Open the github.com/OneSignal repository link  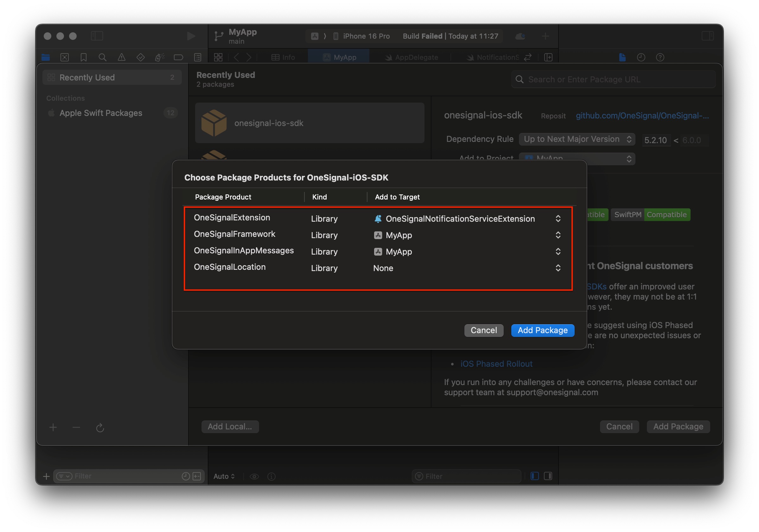pos(642,115)
